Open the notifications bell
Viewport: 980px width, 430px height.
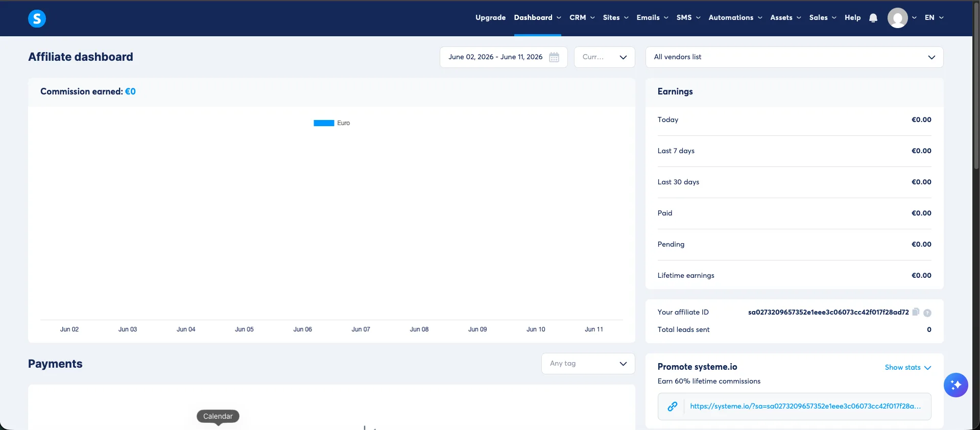pyautogui.click(x=873, y=18)
